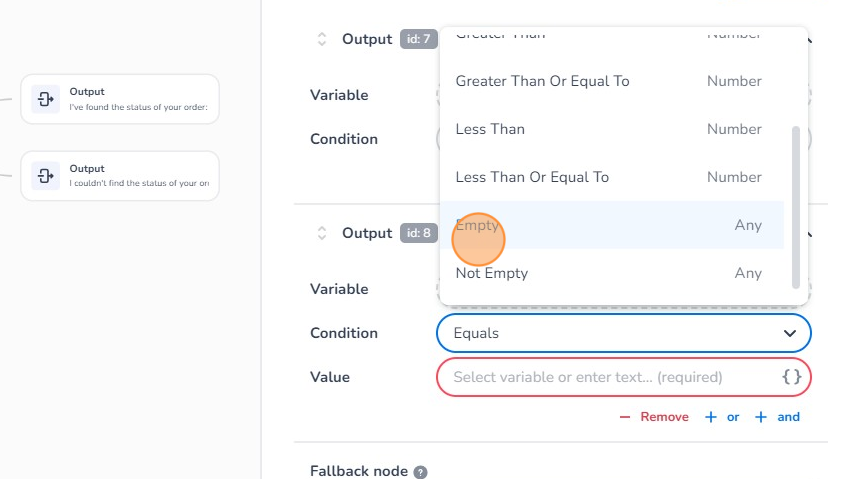Click the output icon on the "I've found" node
This screenshot has height=479, width=860.
[x=45, y=99]
